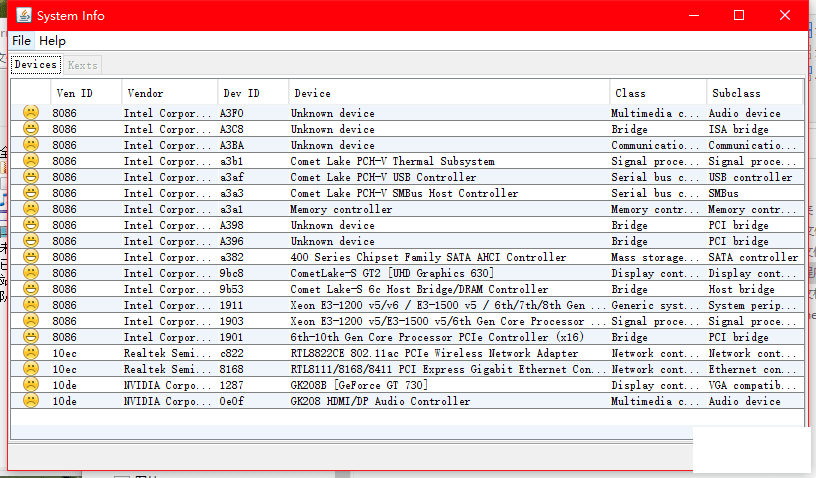Click the 'Host bridge' subclass cell

(741, 289)
